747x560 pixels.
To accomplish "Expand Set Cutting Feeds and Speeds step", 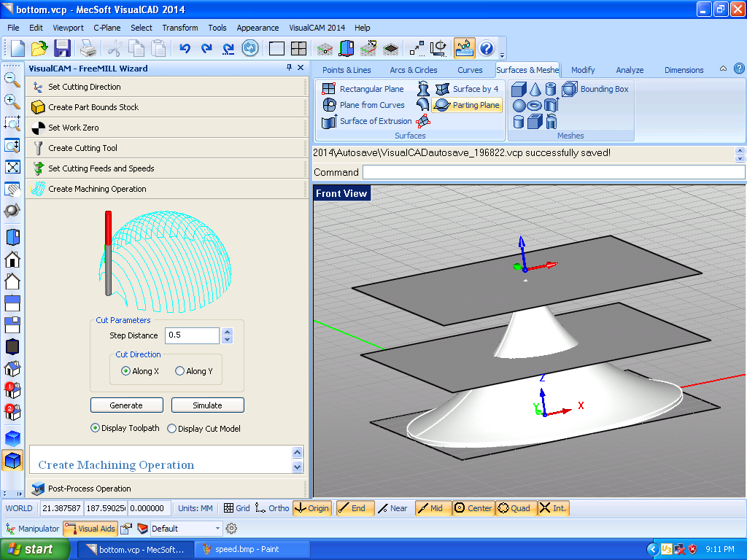I will (x=167, y=168).
